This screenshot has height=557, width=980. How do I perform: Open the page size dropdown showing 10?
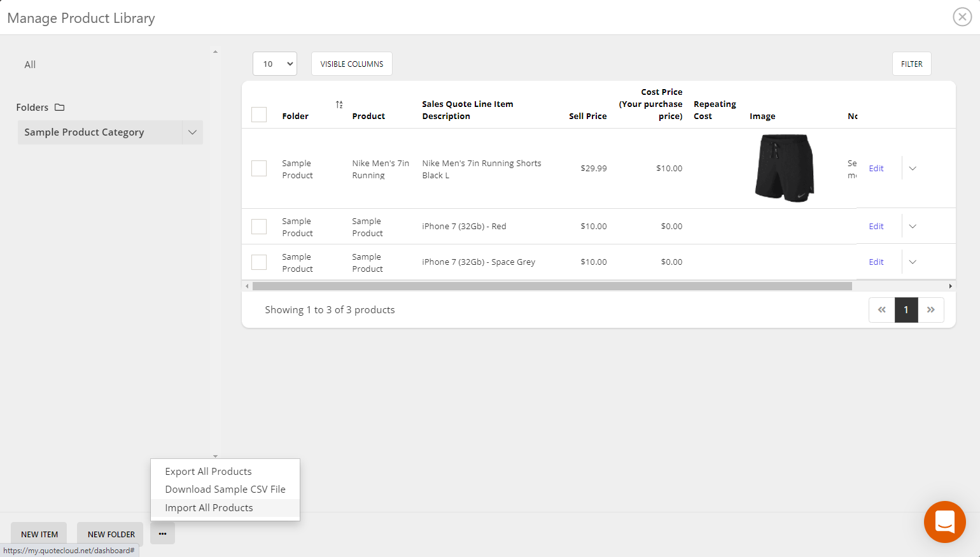tap(274, 64)
